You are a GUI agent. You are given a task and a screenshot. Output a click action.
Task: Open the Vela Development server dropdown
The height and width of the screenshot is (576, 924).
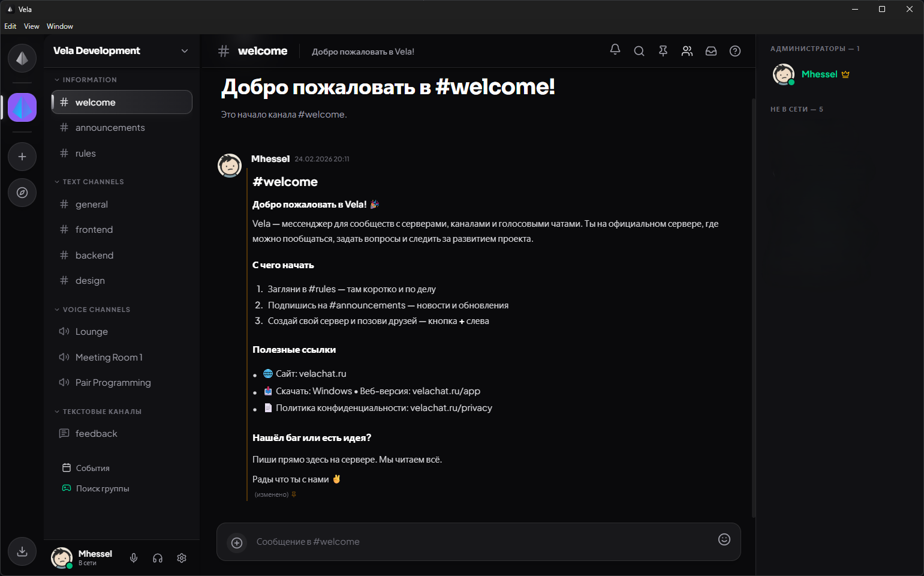(x=185, y=51)
